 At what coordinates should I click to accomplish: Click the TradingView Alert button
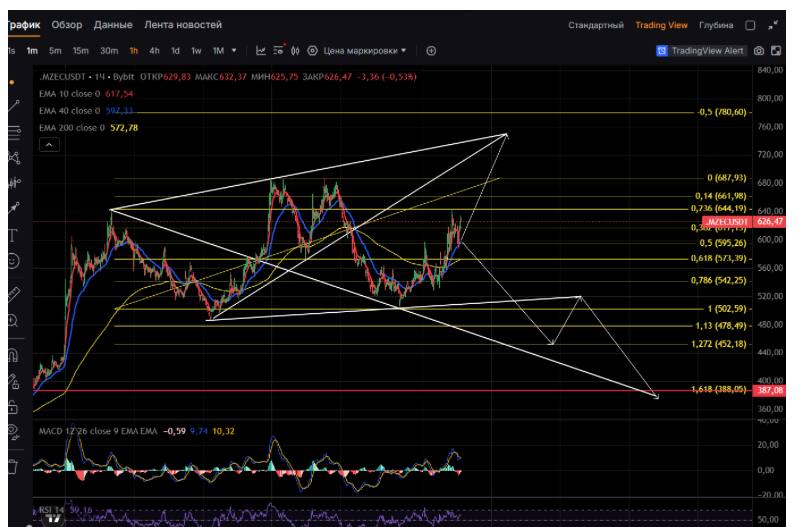[701, 51]
